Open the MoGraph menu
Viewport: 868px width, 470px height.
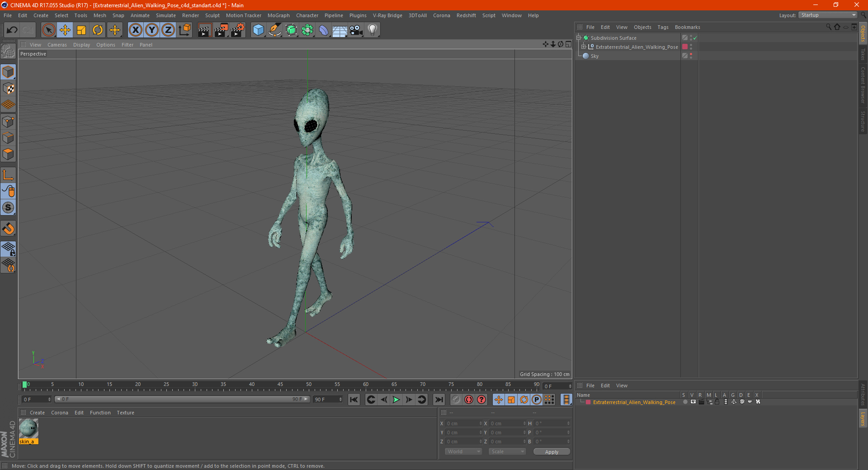point(278,15)
